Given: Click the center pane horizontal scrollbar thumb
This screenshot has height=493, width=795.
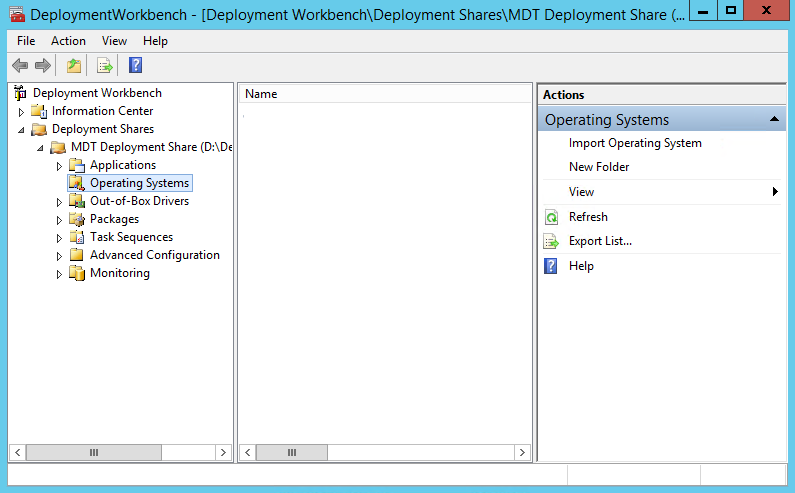Looking at the screenshot, I should pyautogui.click(x=292, y=452).
